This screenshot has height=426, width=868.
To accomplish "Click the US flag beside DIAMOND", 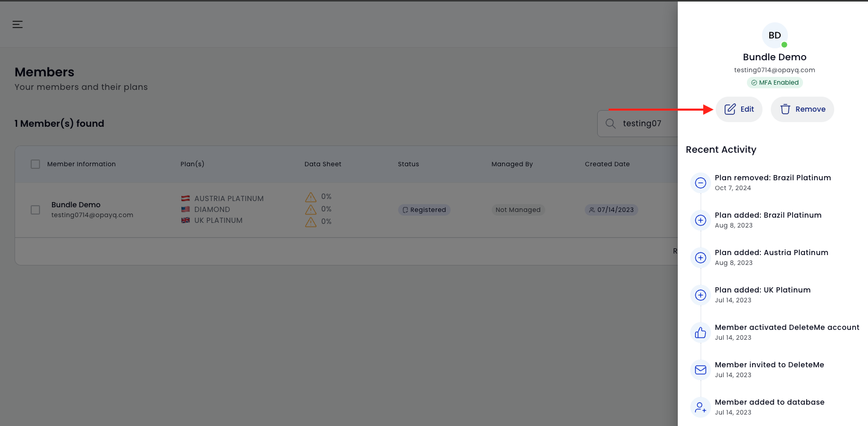I will click(186, 209).
